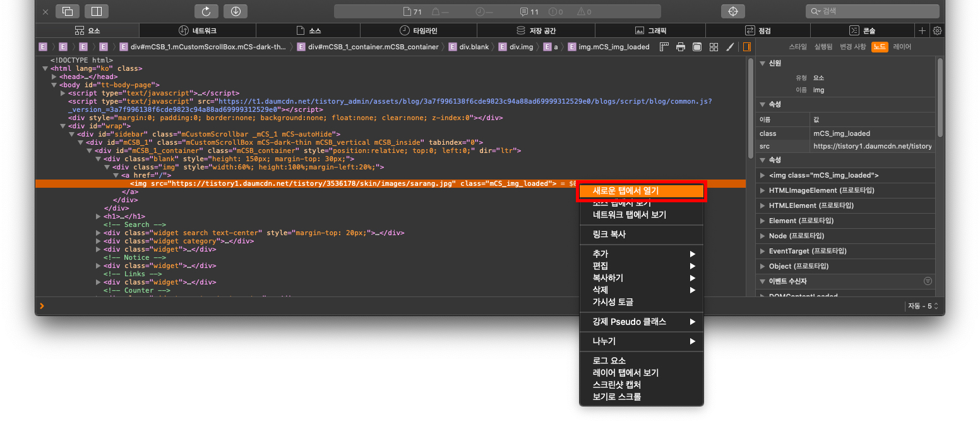The height and width of the screenshot is (421, 980).
Task: Click the 검색 search field
Action: pyautogui.click(x=873, y=11)
